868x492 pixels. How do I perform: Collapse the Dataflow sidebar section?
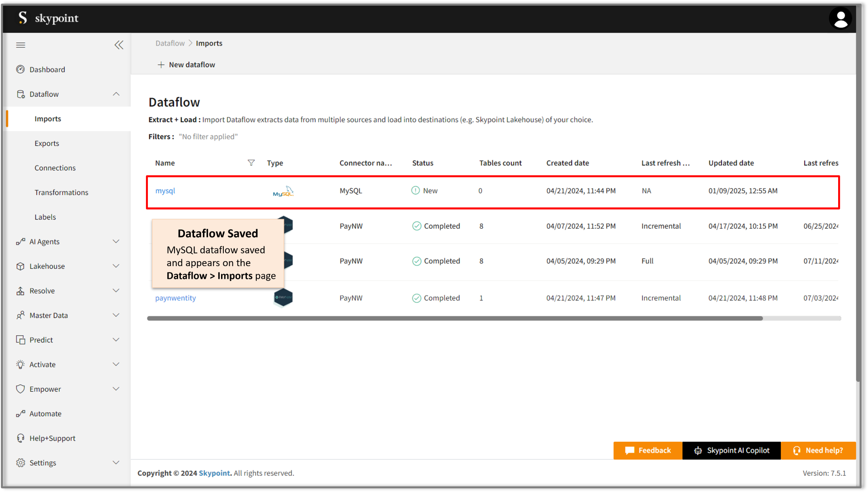(x=116, y=94)
